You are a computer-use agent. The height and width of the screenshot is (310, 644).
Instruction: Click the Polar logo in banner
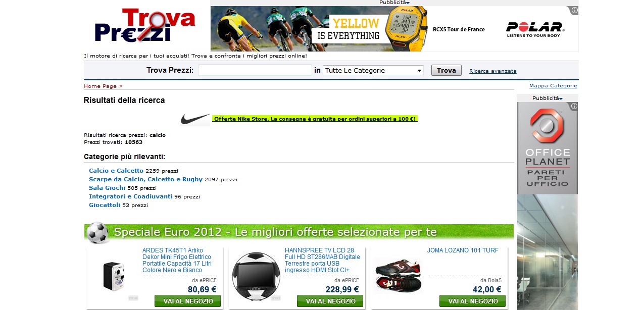click(x=534, y=29)
